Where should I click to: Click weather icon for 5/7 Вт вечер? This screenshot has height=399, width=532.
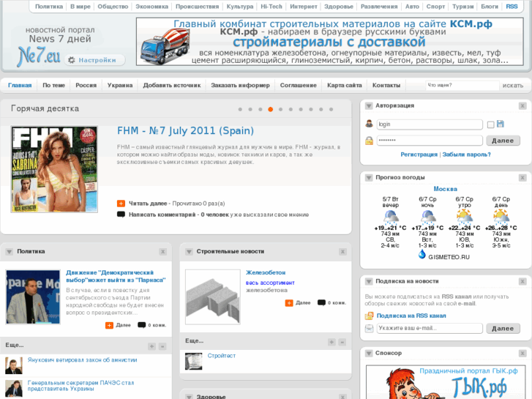(x=391, y=217)
